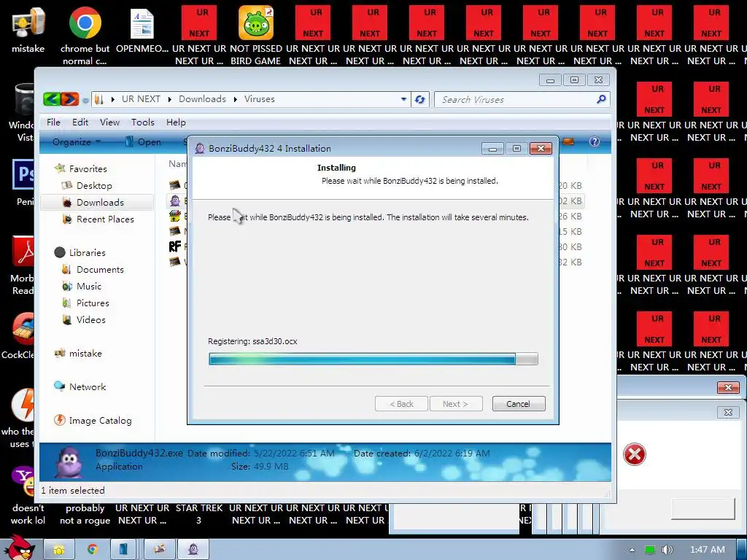Click the greyed-out Next > button
The image size is (747, 560).
click(x=456, y=404)
